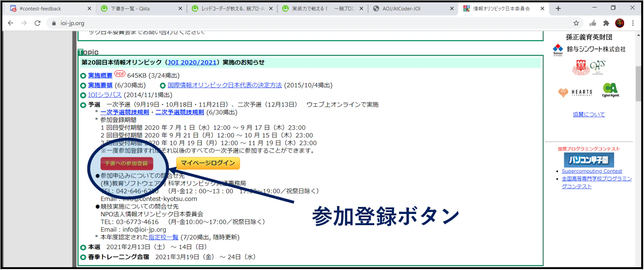Open the 二次予選競技規則 link
The height and width of the screenshot is (270, 644).
point(180,113)
